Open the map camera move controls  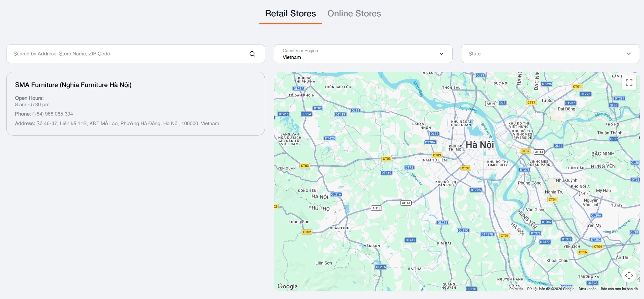click(629, 276)
